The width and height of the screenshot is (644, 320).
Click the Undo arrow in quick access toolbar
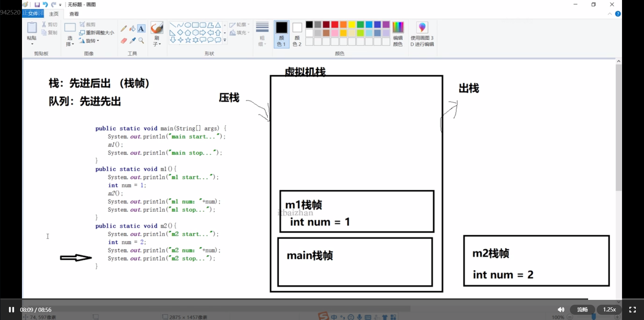[45, 4]
